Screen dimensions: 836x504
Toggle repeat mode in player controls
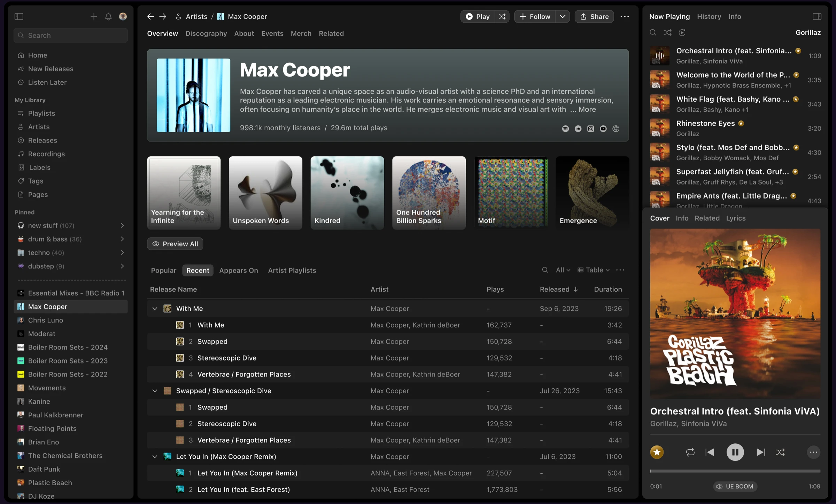pyautogui.click(x=690, y=452)
